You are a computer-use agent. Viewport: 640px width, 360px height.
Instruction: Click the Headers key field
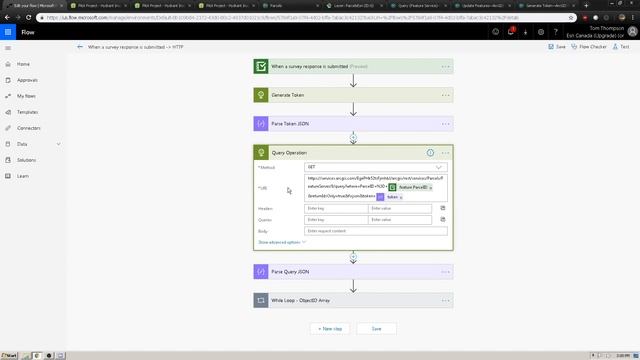336,209
